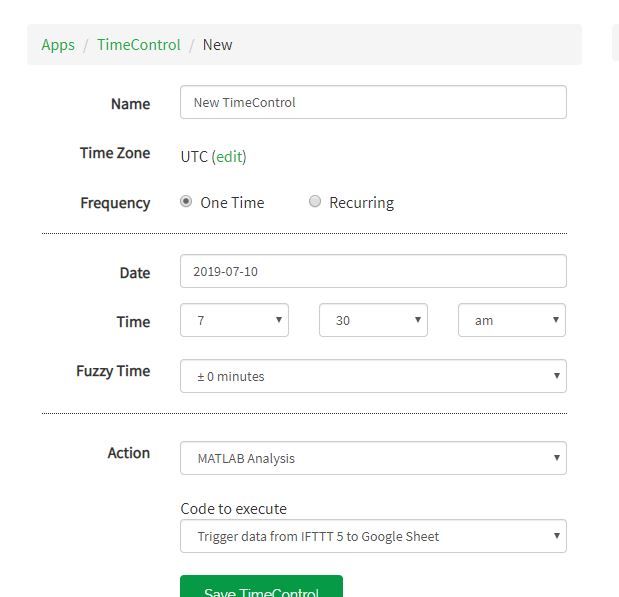619x597 pixels.
Task: Click the Date field showing 2019-07-10
Action: (x=373, y=271)
